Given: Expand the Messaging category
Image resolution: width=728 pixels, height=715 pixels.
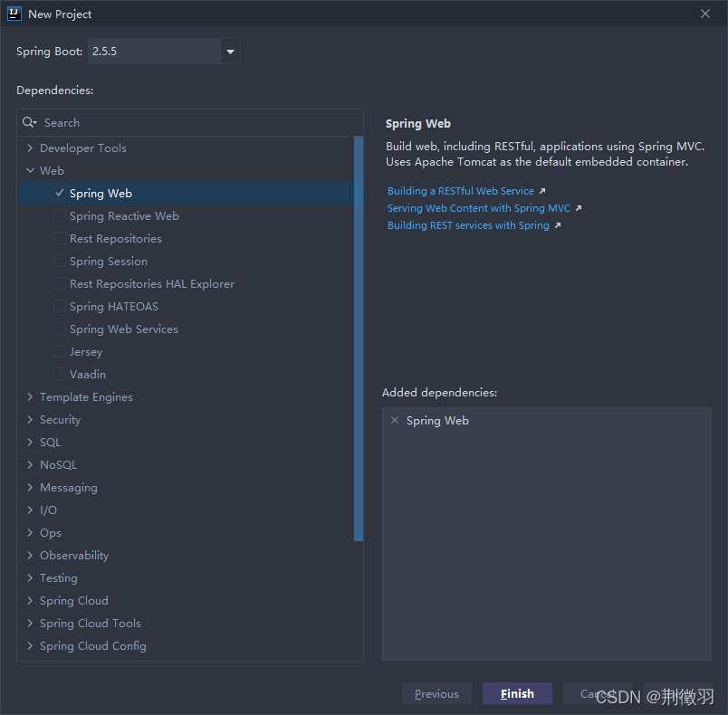Looking at the screenshot, I should (30, 487).
